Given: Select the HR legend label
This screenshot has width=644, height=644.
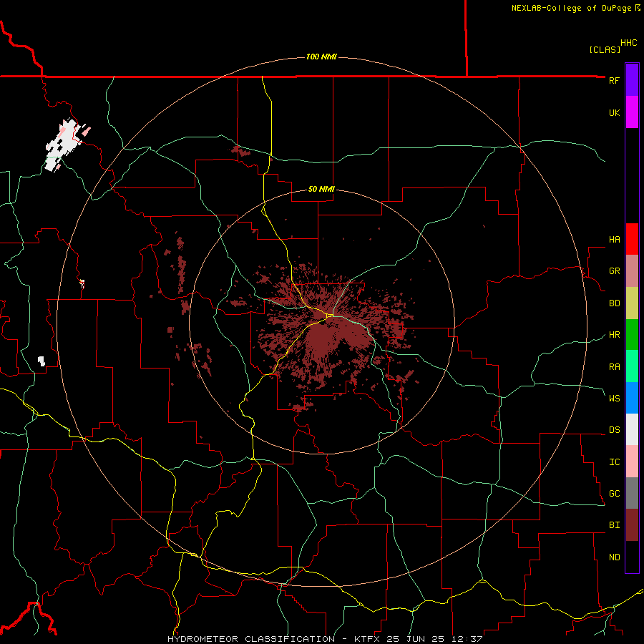Looking at the screenshot, I should point(614,335).
